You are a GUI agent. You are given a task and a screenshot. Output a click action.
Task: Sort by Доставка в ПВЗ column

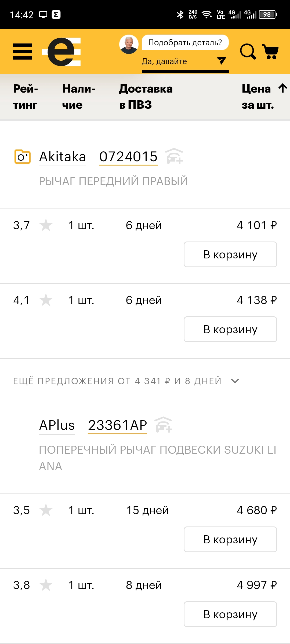[146, 97]
